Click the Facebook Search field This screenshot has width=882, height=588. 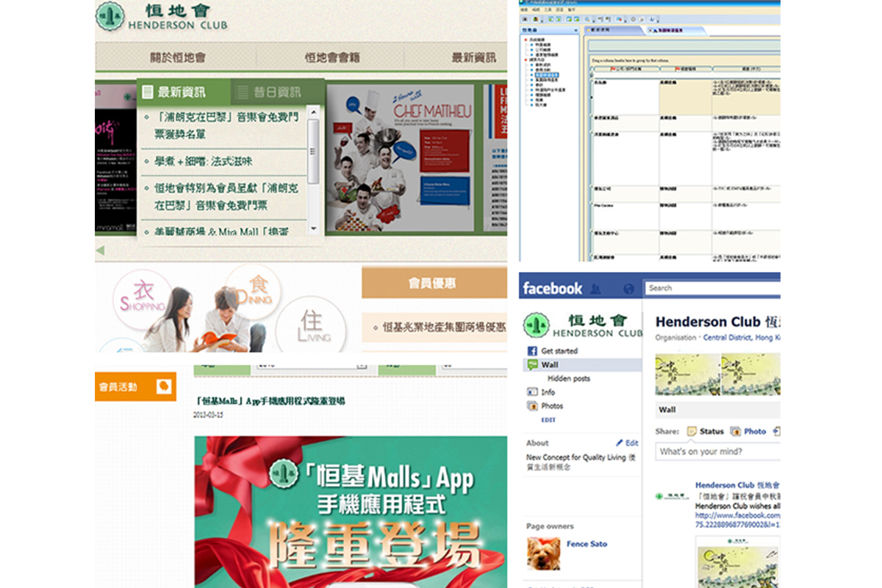click(712, 288)
